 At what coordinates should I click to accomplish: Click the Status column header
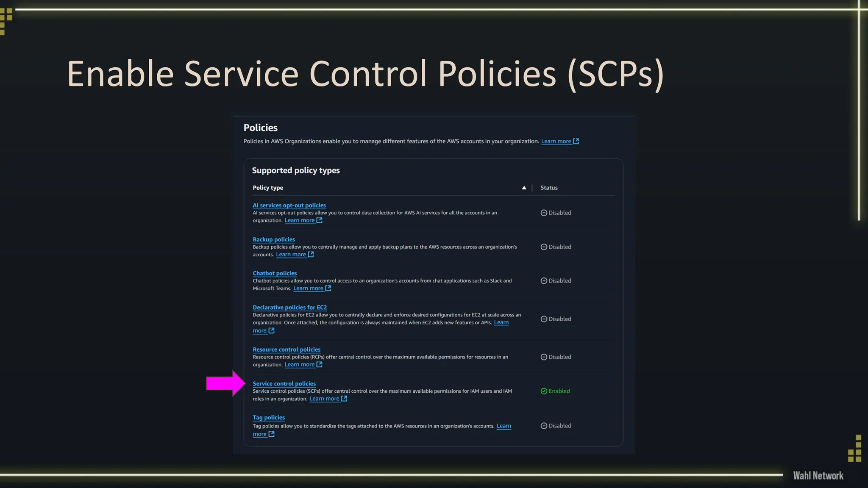(x=549, y=188)
